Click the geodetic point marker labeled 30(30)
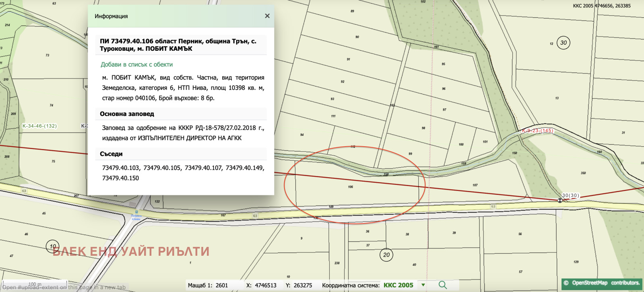644x292 pixels. point(559,200)
